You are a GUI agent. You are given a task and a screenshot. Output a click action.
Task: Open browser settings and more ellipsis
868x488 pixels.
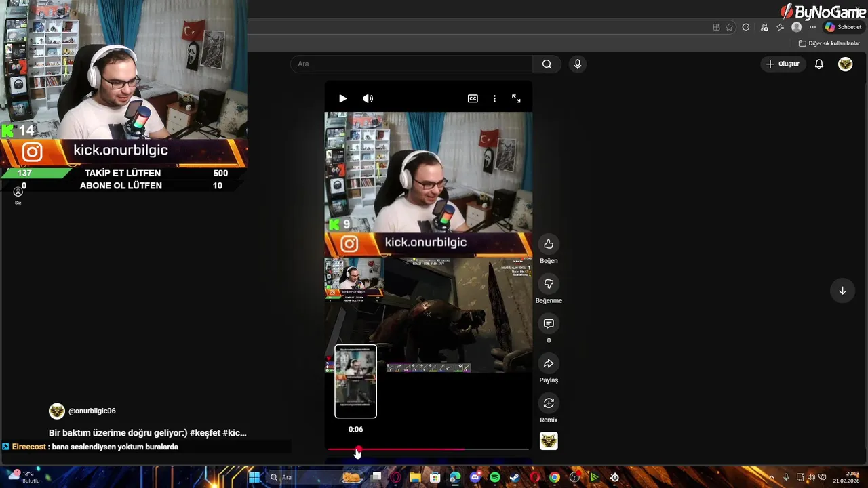812,27
